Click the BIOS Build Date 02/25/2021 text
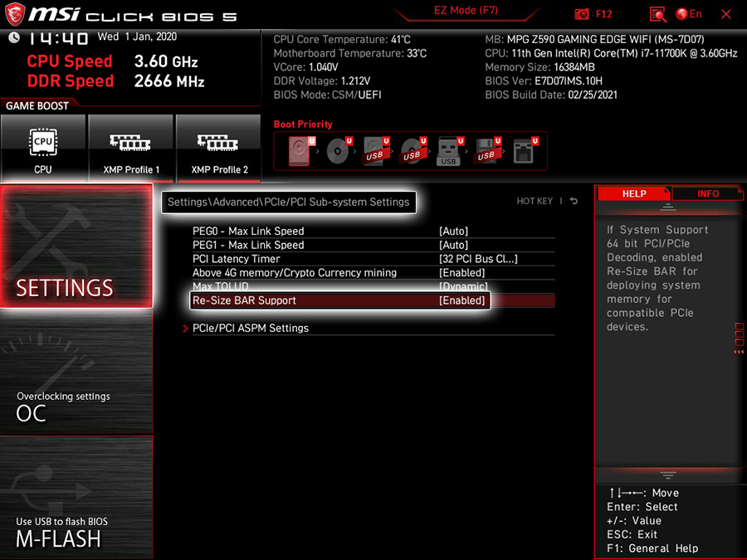The width and height of the screenshot is (747, 560). coord(551,95)
